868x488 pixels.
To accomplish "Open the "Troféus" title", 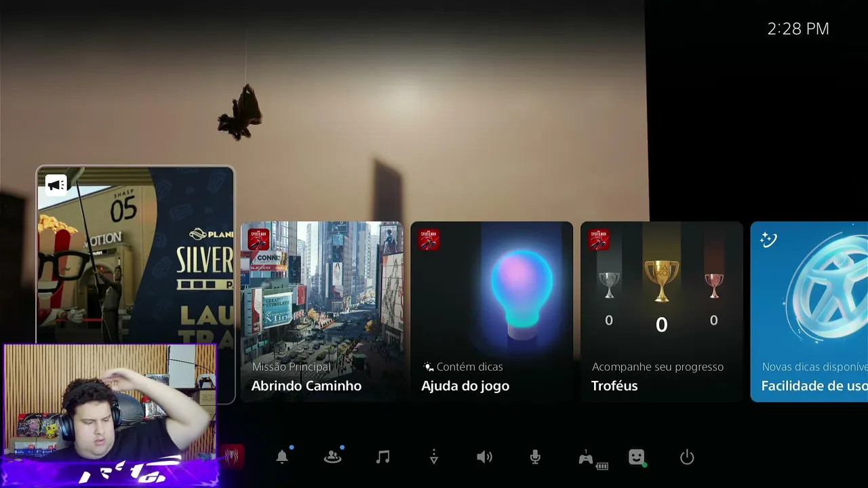I will [x=614, y=386].
